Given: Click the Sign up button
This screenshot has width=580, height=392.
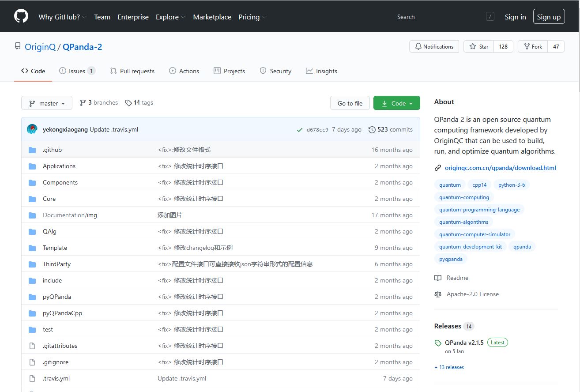Looking at the screenshot, I should [x=549, y=17].
